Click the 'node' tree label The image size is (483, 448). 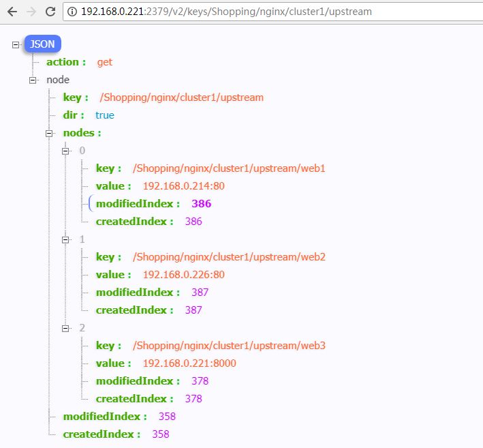pyautogui.click(x=58, y=80)
